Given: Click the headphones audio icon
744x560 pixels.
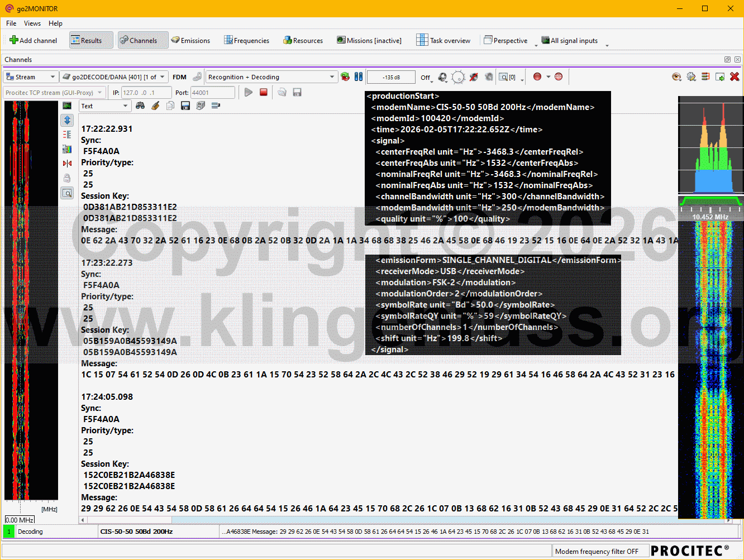Looking at the screenshot, I should tap(442, 77).
